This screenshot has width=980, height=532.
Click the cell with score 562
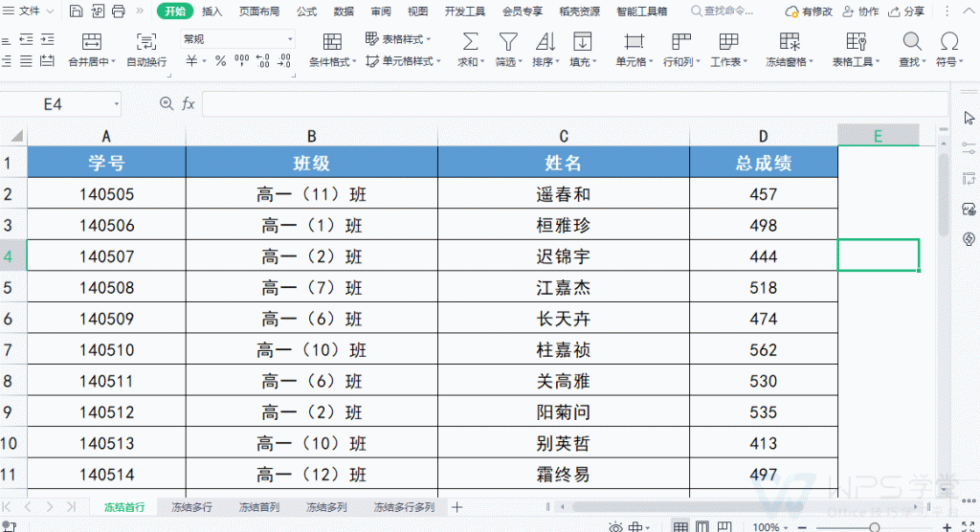click(x=763, y=349)
